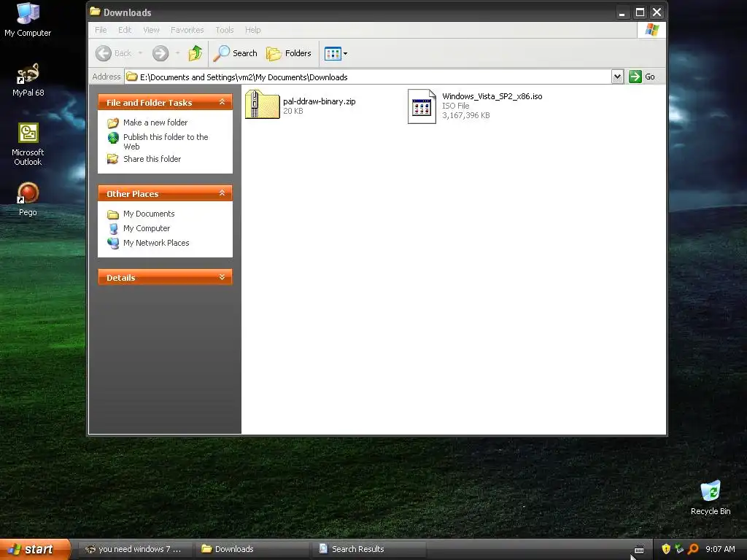Screen dimensions: 747x560
Task: Switch to Search Results taskbar item
Action: click(x=368, y=549)
